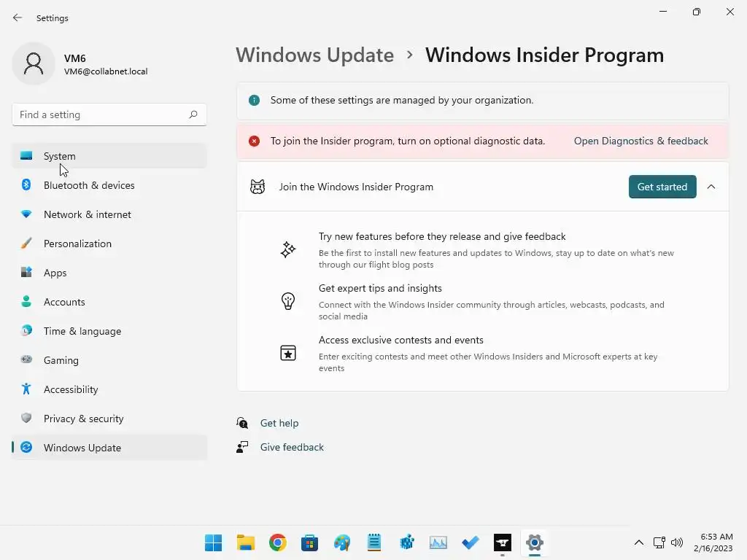Screen dimensions: 747x560
Task: Launch Google Chrome from taskbar
Action: click(278, 542)
